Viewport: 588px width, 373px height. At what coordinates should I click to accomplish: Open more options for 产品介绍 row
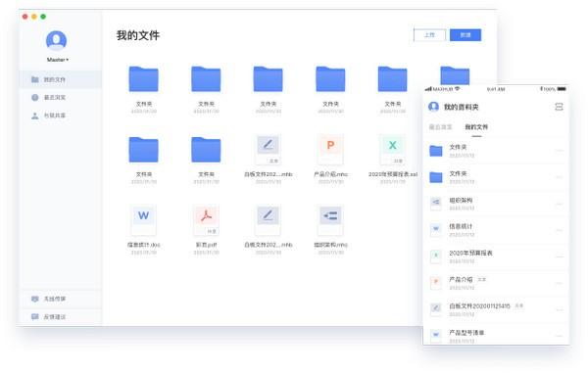pos(560,284)
